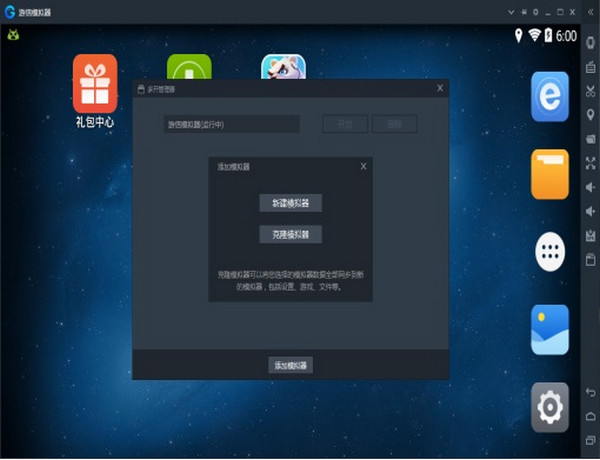This screenshot has height=460, width=600.
Task: Click the 新建模拟器 button
Action: tap(290, 203)
